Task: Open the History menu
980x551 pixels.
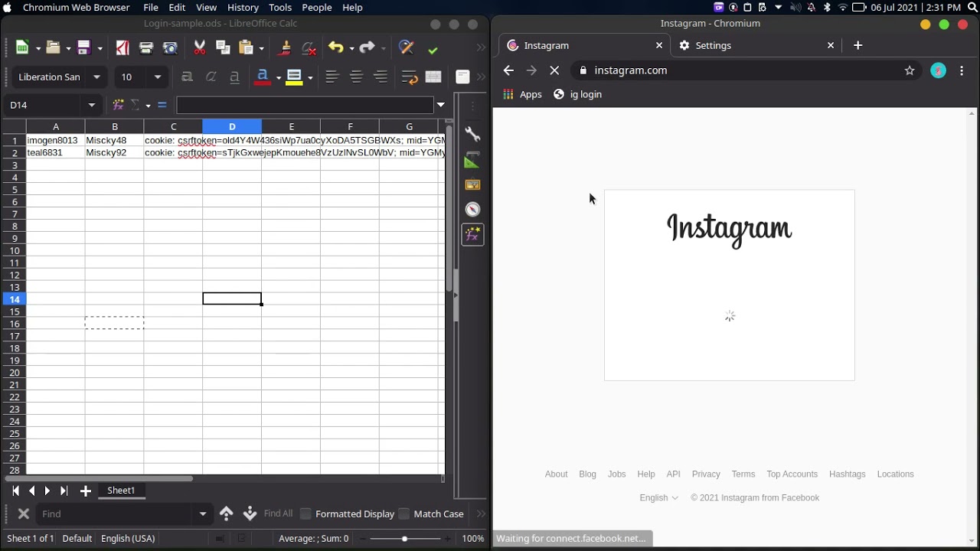Action: (243, 7)
